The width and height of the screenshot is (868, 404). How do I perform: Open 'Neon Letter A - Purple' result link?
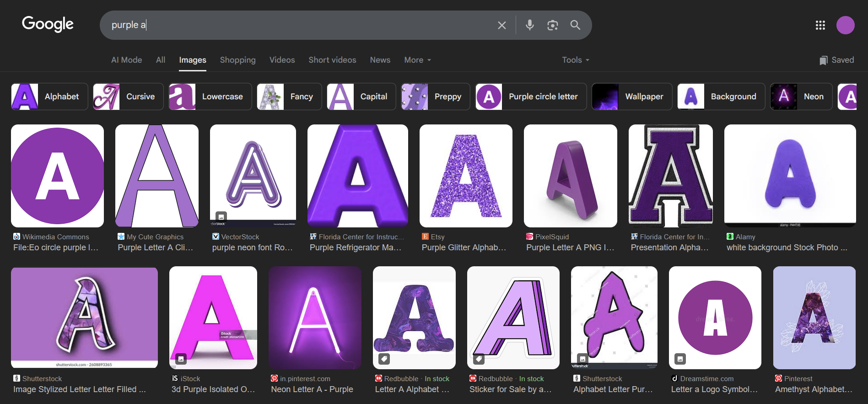click(x=312, y=389)
